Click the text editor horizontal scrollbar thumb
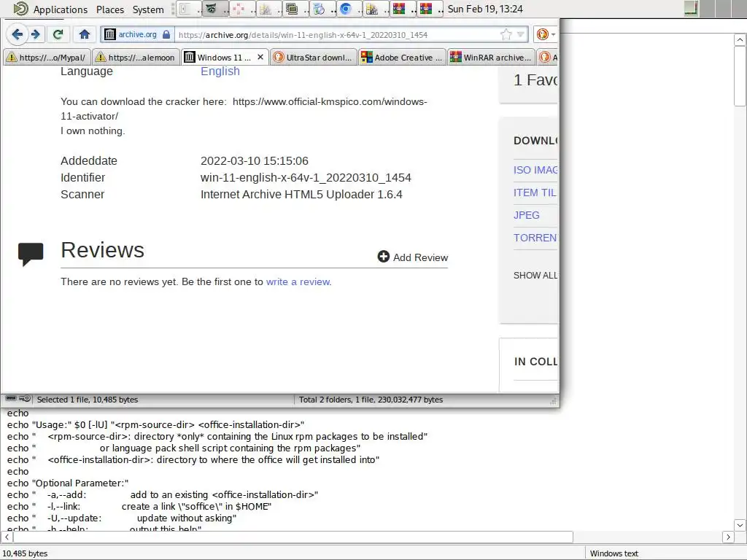The height and width of the screenshot is (560, 747). pos(293,537)
